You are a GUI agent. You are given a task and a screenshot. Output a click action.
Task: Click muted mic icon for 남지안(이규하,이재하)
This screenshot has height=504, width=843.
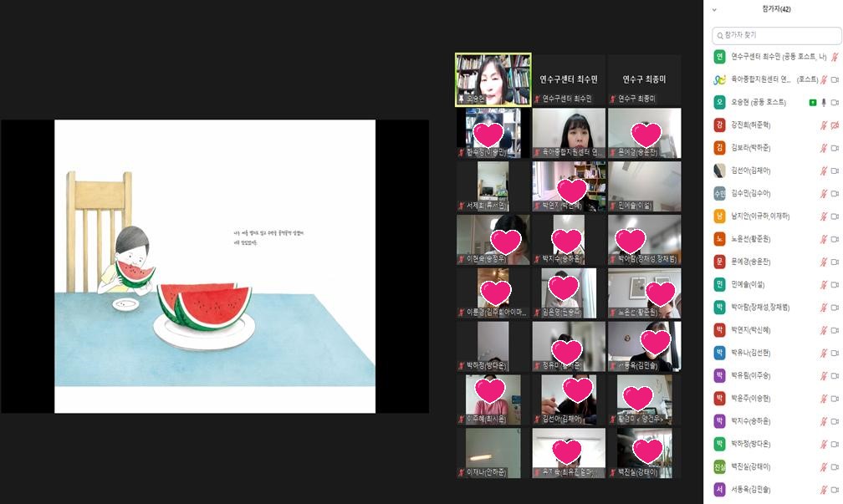(823, 216)
